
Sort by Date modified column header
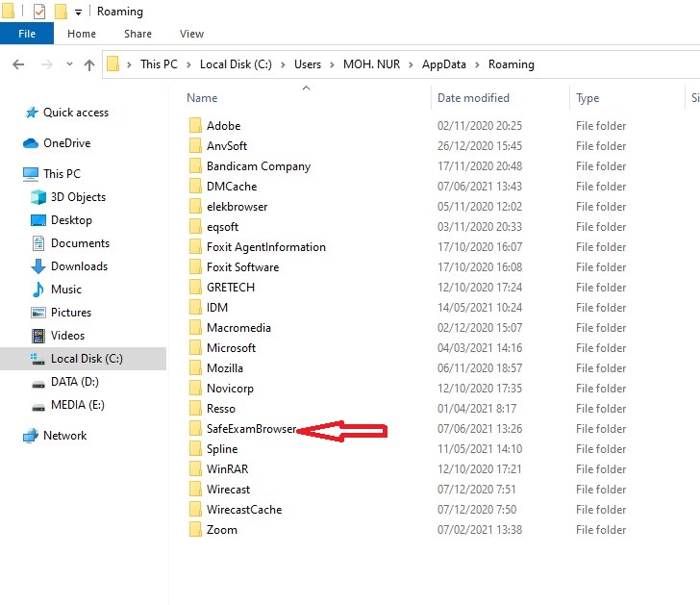point(473,98)
